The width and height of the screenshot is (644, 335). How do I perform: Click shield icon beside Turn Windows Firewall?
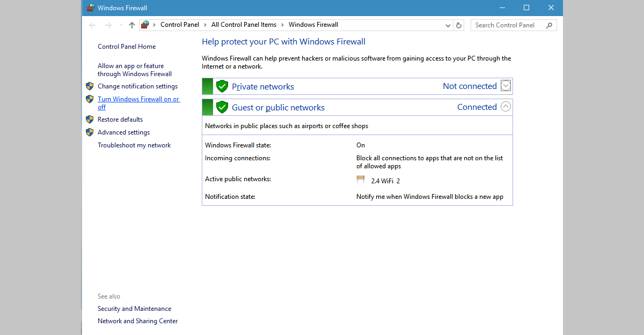click(x=90, y=99)
